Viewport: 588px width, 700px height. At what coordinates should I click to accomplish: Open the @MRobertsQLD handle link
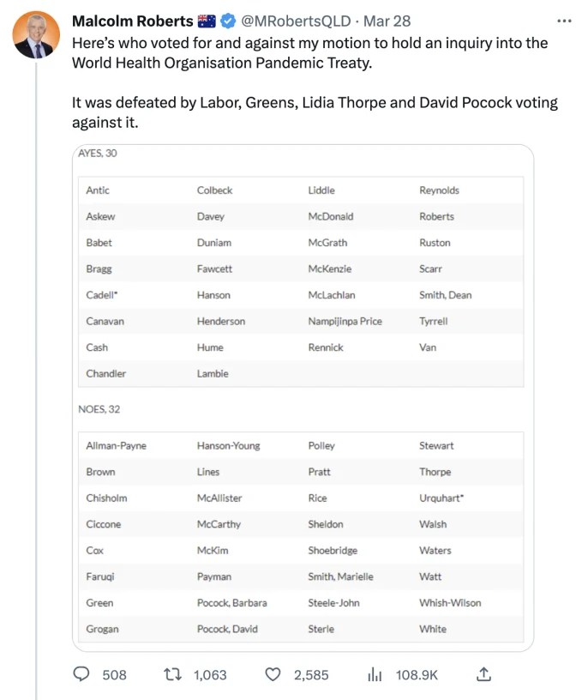(x=296, y=21)
